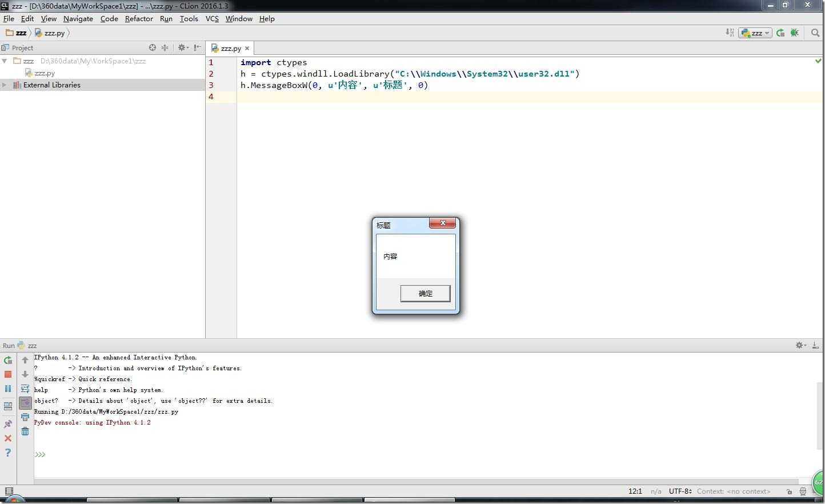Run zzz using the toolbar run icon
Screen dimensions: 825x504
(x=780, y=33)
